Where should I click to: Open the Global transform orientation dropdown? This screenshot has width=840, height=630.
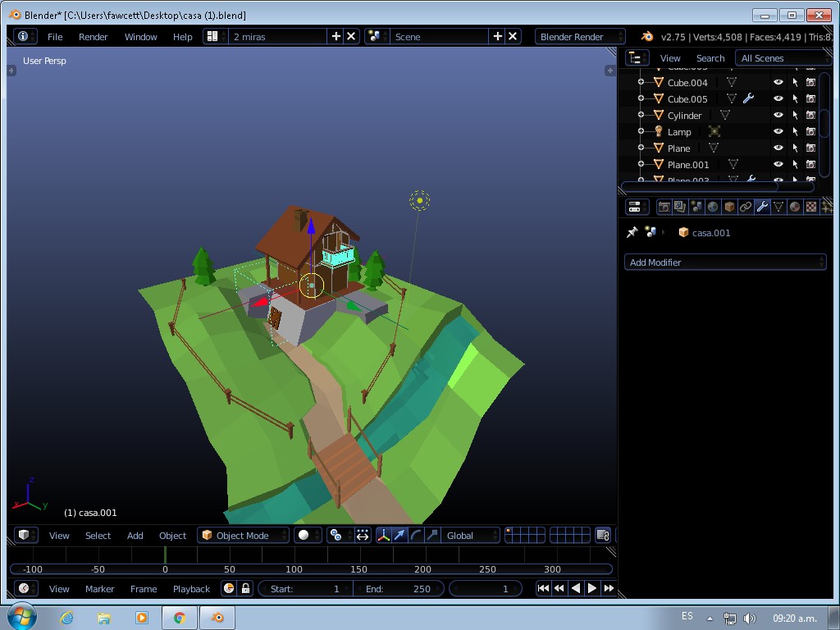pyautogui.click(x=468, y=534)
